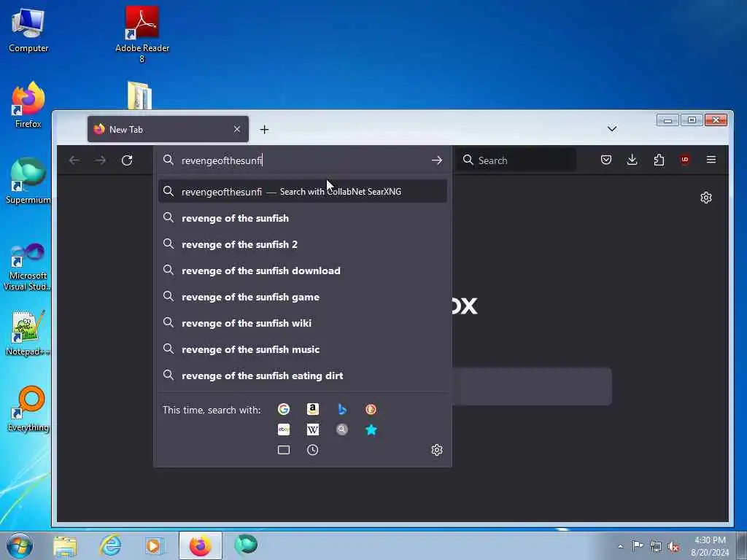Viewport: 747px width, 560px height.
Task: Search this time with DuckDuckGo
Action: 371,409
